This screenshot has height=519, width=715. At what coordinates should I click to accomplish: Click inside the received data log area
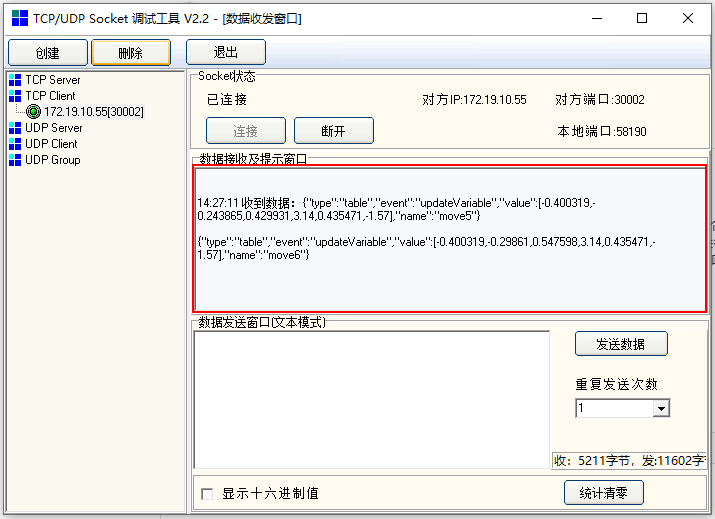tap(451, 239)
